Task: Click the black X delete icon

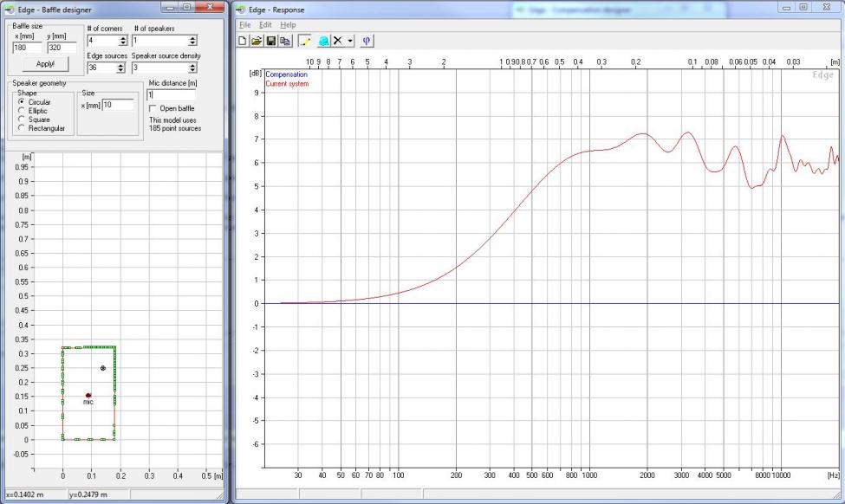Action: click(338, 41)
